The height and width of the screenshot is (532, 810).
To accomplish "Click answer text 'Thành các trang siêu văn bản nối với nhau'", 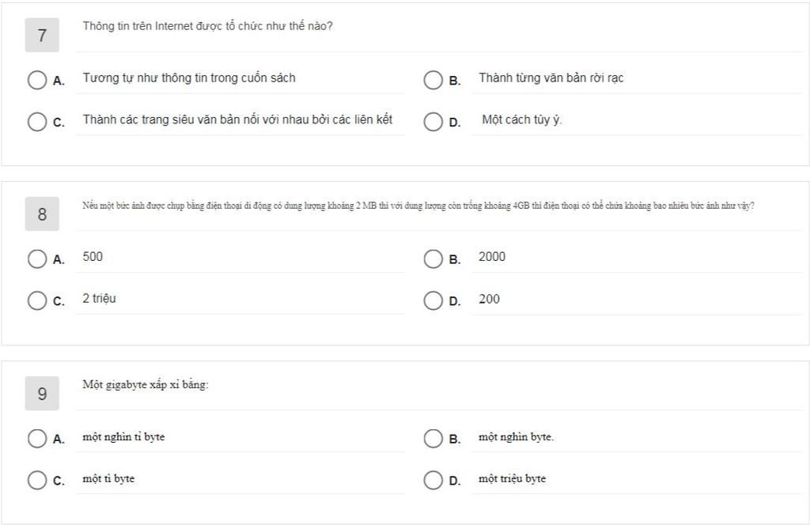I will coord(237,120).
